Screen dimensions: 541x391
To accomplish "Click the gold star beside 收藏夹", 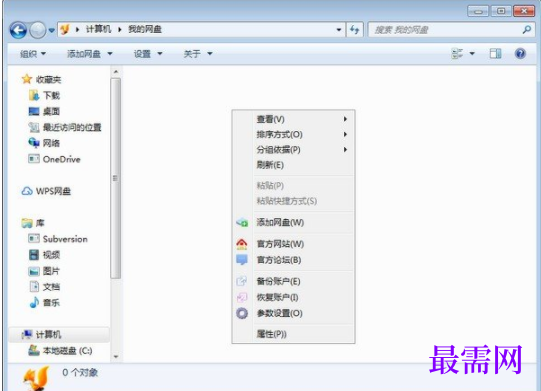I will pyautogui.click(x=27, y=79).
